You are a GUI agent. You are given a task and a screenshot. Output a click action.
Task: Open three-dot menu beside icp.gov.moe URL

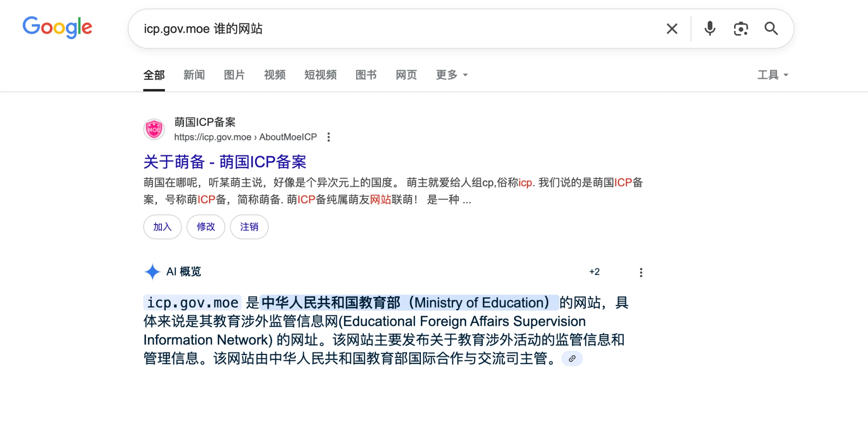point(328,137)
